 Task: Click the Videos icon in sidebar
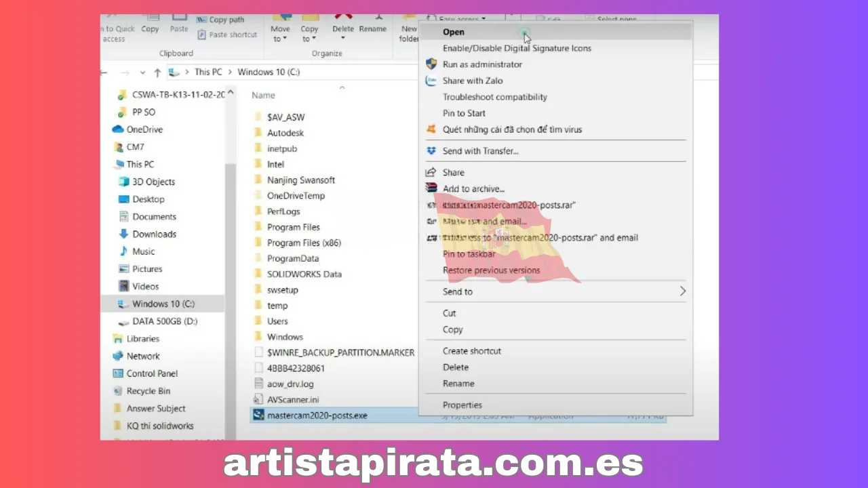[124, 286]
